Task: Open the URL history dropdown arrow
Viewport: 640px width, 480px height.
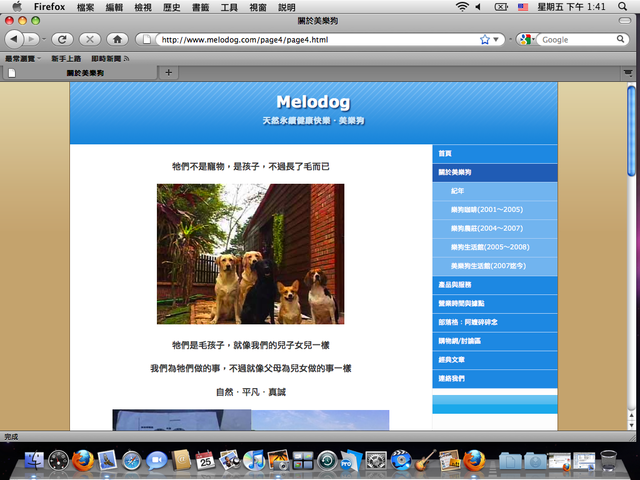Action: pos(498,40)
